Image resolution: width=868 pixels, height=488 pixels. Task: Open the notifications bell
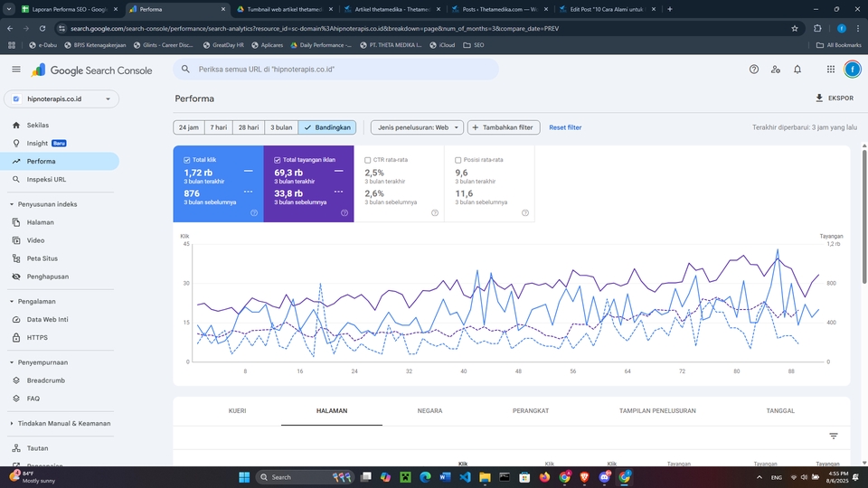(797, 70)
